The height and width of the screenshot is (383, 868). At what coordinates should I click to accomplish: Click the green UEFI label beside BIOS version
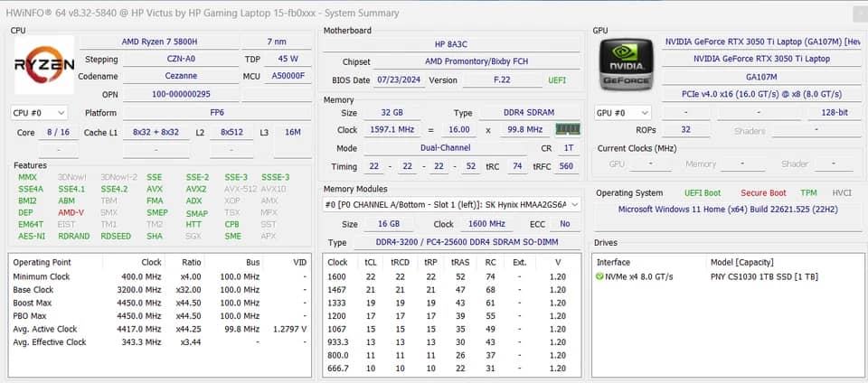tap(558, 80)
